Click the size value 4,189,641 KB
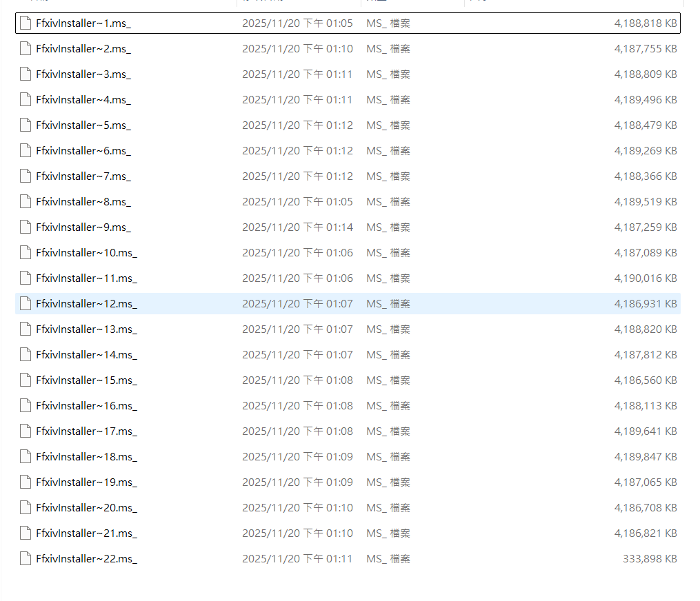The width and height of the screenshot is (700, 601). tap(646, 431)
